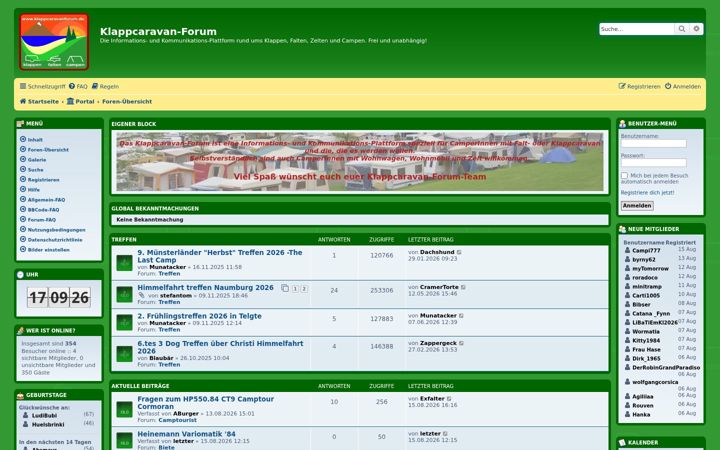Click the search magnifier icon
Screen dimensions: 720x450
pyautogui.click(x=682, y=29)
